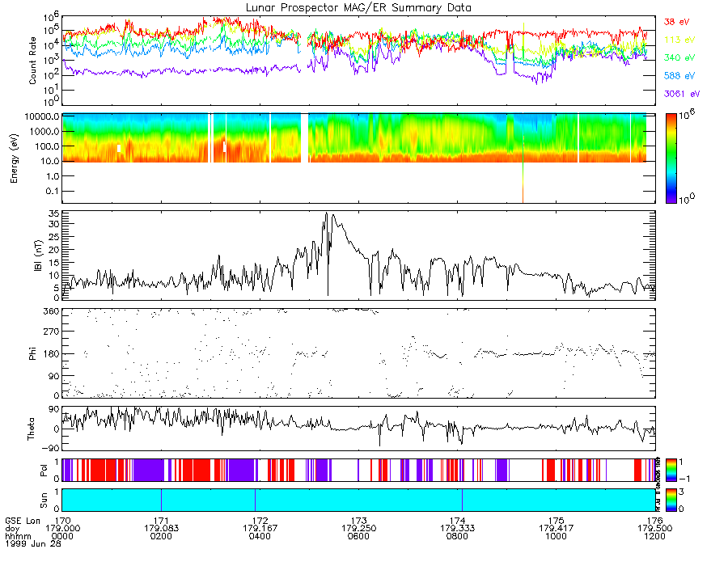The height and width of the screenshot is (566, 728).
Task: Click the GSE longitude value 171
Action: 161,521
